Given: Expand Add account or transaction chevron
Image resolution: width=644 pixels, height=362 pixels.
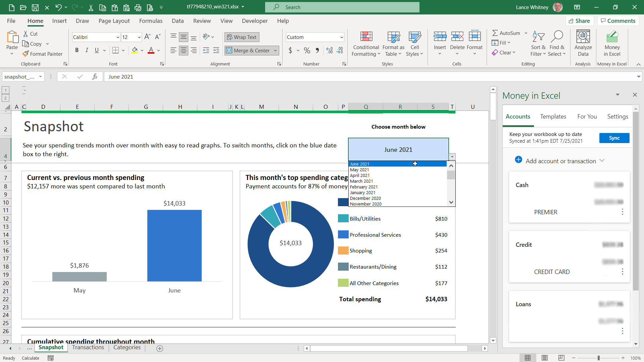Looking at the screenshot, I should pos(602,161).
